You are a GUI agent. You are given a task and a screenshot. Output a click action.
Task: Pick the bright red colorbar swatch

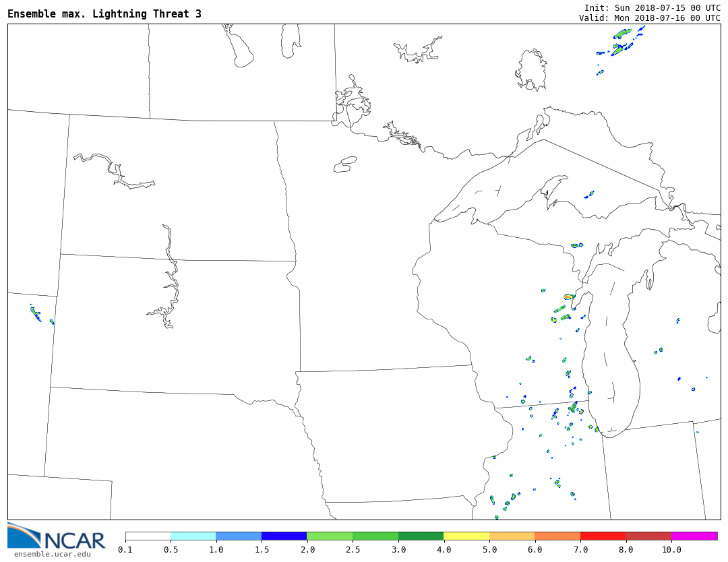pyautogui.click(x=603, y=536)
